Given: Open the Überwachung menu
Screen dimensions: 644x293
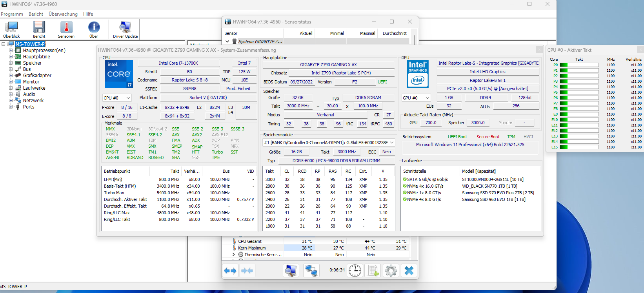Looking at the screenshot, I should [63, 14].
